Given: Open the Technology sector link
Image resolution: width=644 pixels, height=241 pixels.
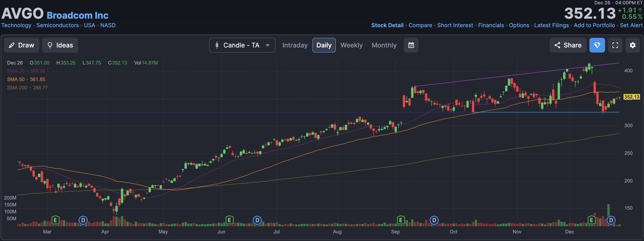Looking at the screenshot, I should [x=16, y=25].
